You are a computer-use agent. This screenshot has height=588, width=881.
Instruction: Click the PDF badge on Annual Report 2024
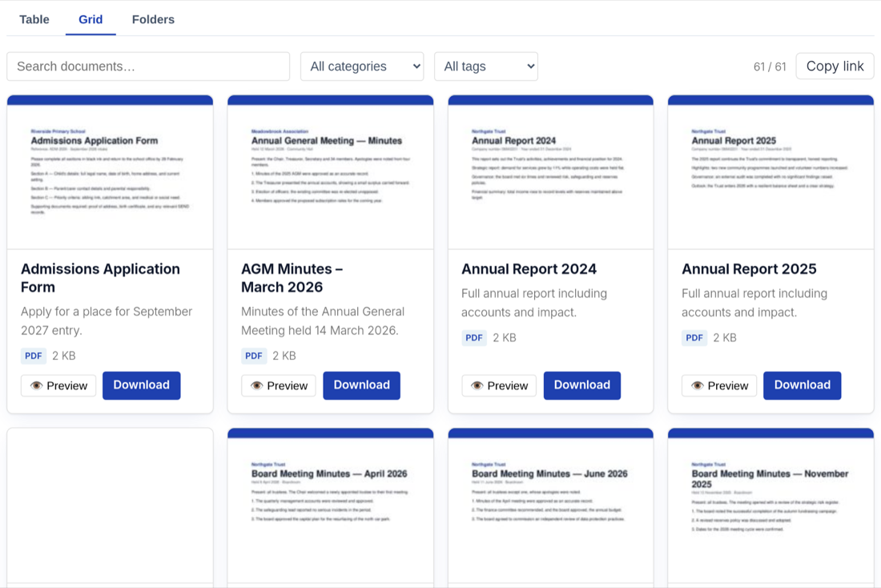coord(473,338)
